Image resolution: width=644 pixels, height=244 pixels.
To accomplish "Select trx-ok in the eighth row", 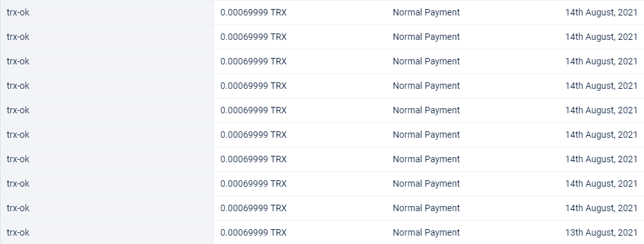I will click(18, 183).
